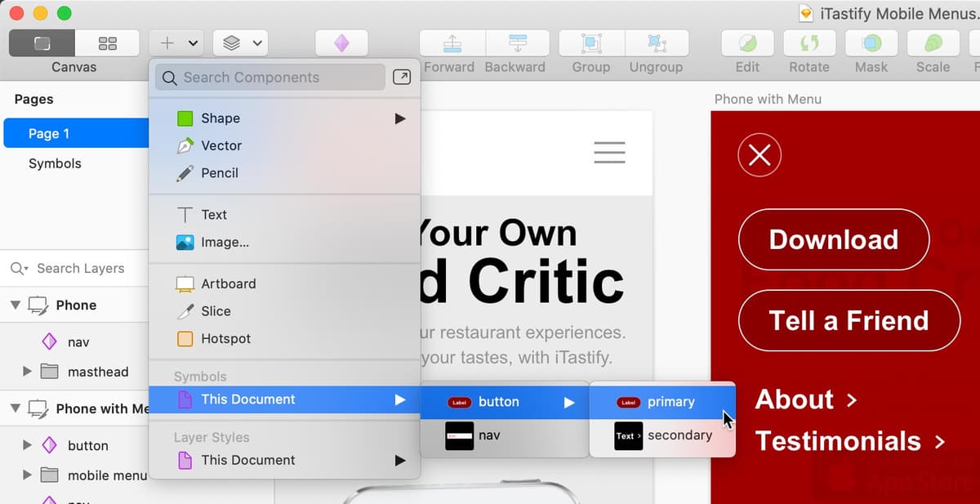Switch to single canvas view toggle
The image size is (980, 504).
42,43
